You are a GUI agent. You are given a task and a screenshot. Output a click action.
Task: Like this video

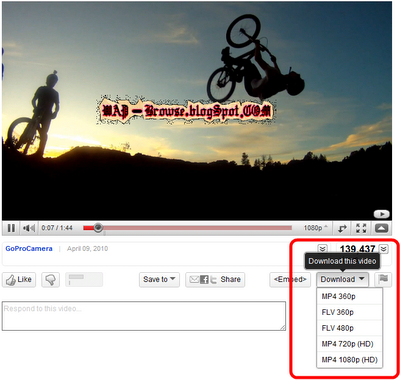19,280
